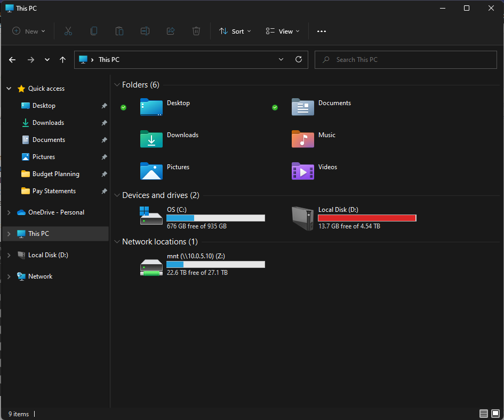The width and height of the screenshot is (504, 420).
Task: Open the Videos folder icon
Action: [302, 171]
